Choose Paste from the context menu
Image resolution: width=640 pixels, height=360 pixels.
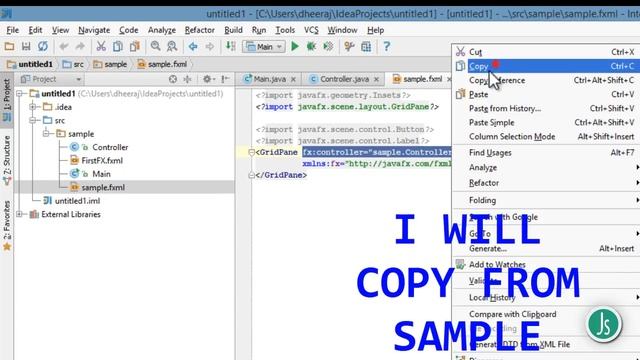(546, 94)
